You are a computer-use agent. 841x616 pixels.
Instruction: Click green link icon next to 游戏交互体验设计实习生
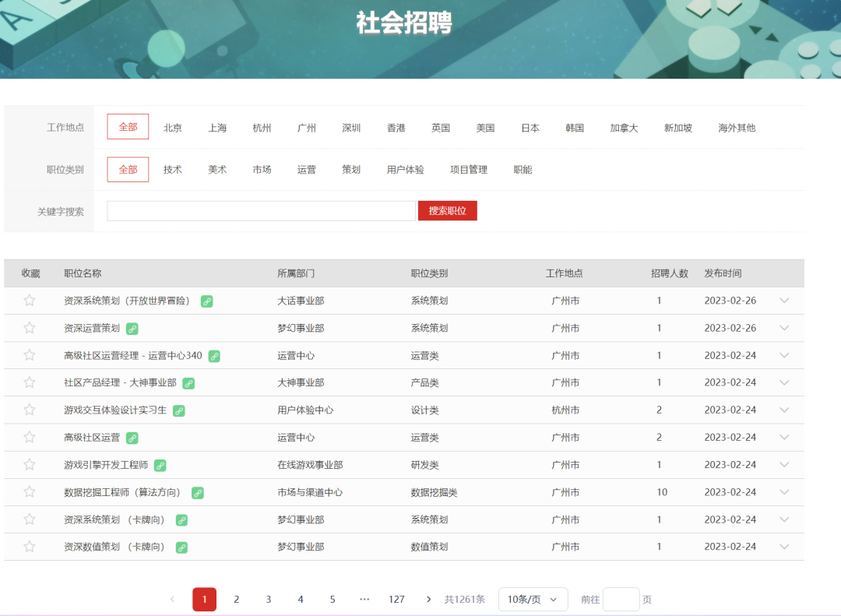coord(178,411)
